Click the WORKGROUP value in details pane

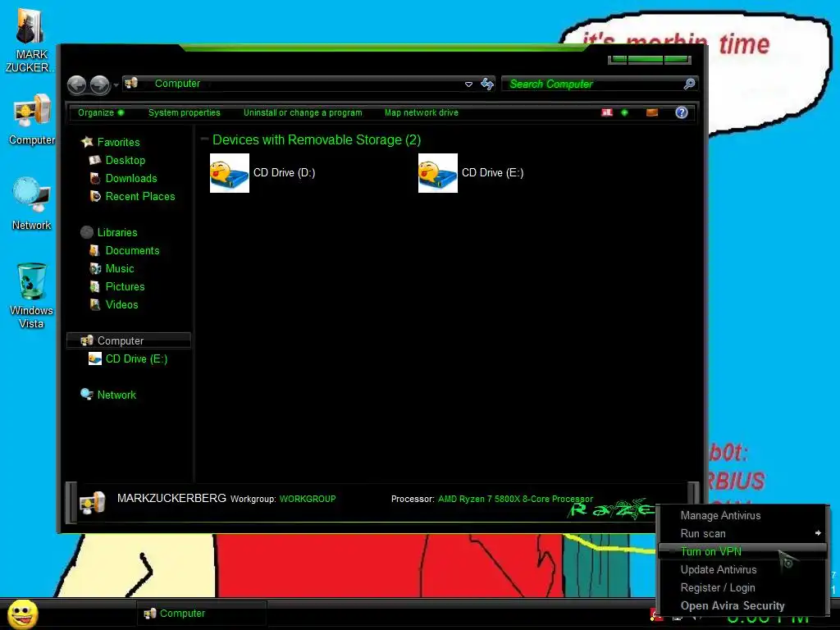pos(308,499)
